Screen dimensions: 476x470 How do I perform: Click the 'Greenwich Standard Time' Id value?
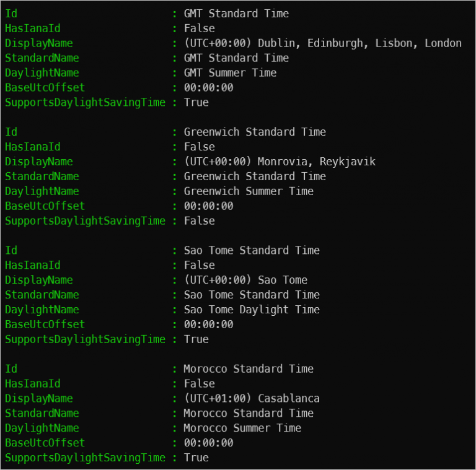pyautogui.click(x=255, y=132)
